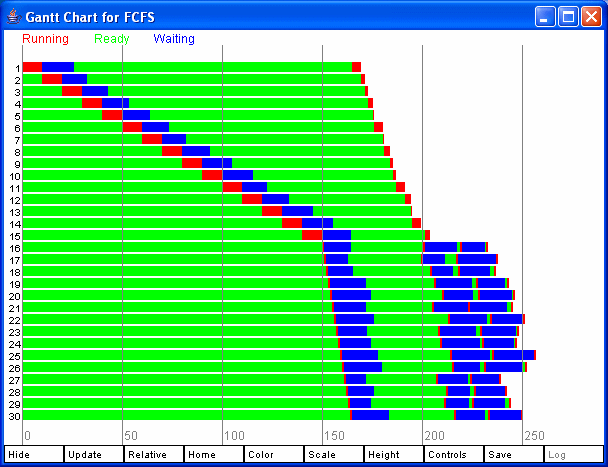Switch to Relative time mode
Screen dimensions: 608x467
(154, 454)
